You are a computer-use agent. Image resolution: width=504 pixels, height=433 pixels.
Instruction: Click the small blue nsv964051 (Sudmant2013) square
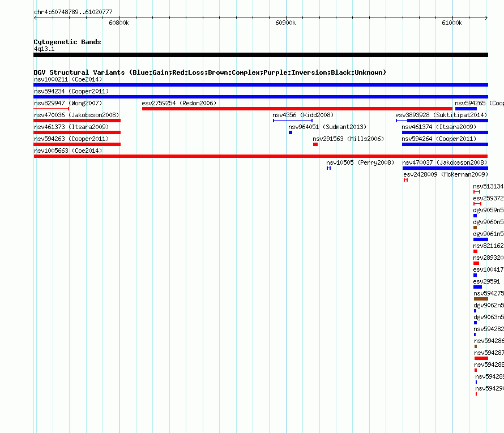pyautogui.click(x=291, y=132)
